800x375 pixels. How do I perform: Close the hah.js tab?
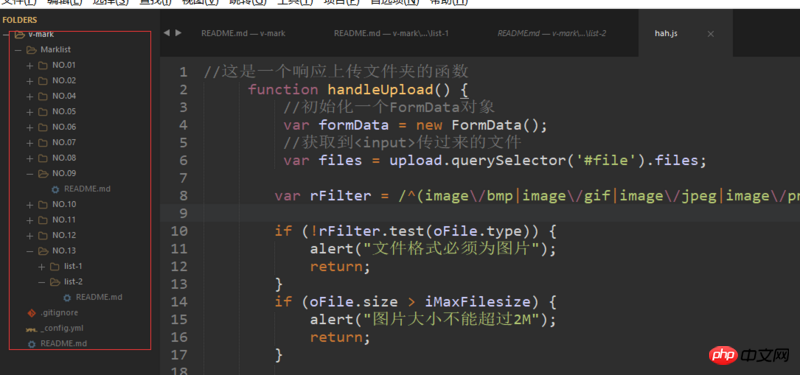710,34
